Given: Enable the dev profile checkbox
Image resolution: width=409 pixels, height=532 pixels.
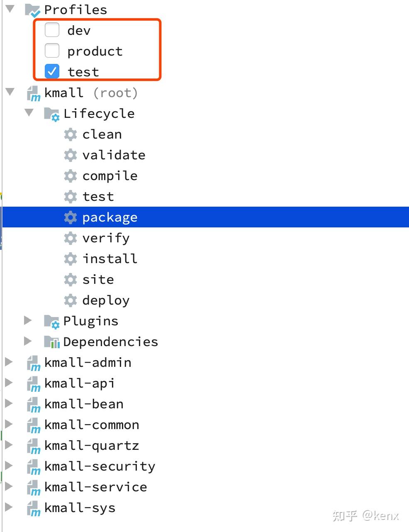Looking at the screenshot, I should 52,29.
